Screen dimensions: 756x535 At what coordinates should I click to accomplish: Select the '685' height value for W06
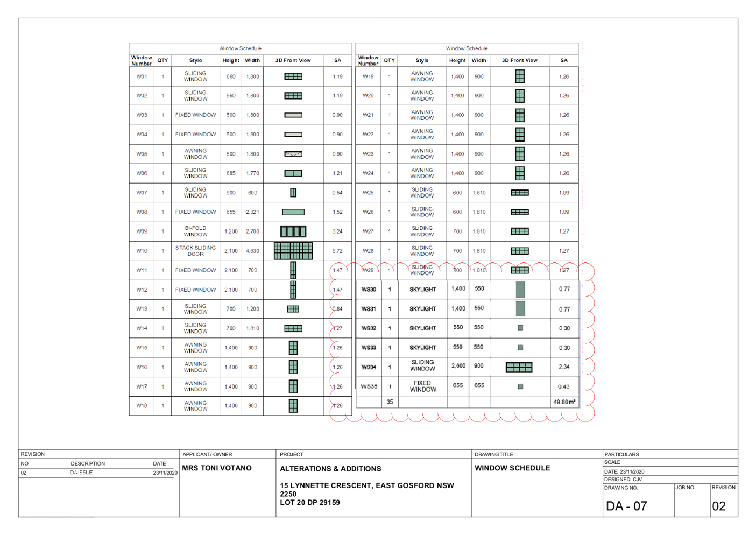(231, 173)
